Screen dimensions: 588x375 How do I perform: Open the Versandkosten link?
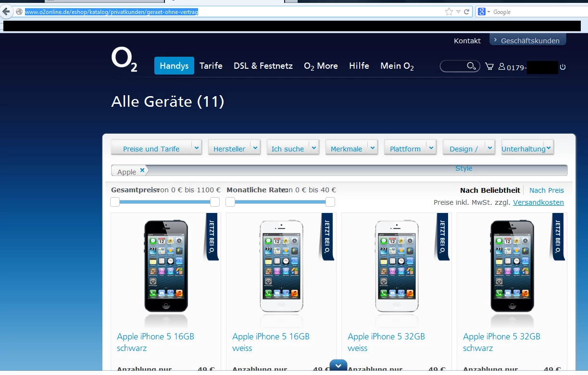[538, 202]
